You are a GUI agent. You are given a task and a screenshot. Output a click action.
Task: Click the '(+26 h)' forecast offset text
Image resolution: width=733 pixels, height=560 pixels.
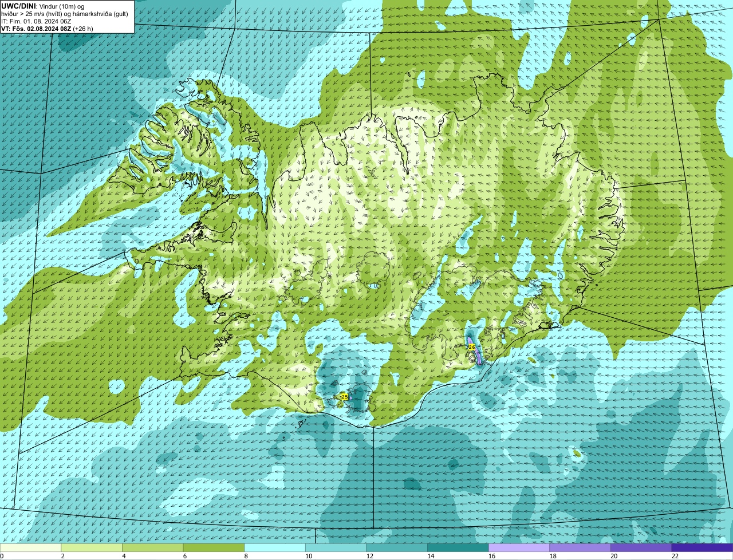click(x=83, y=29)
